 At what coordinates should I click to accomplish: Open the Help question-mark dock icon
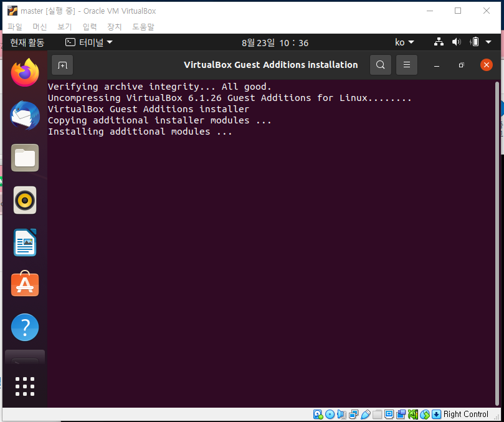(x=25, y=327)
